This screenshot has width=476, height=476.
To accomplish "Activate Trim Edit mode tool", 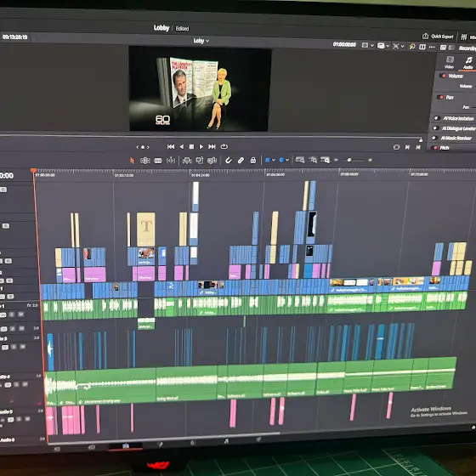I will click(145, 161).
